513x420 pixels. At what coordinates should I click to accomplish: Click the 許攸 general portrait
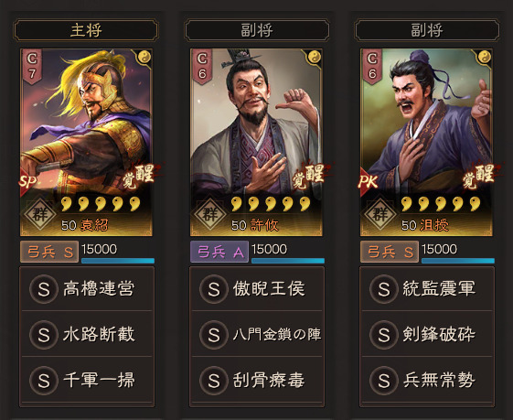256,143
